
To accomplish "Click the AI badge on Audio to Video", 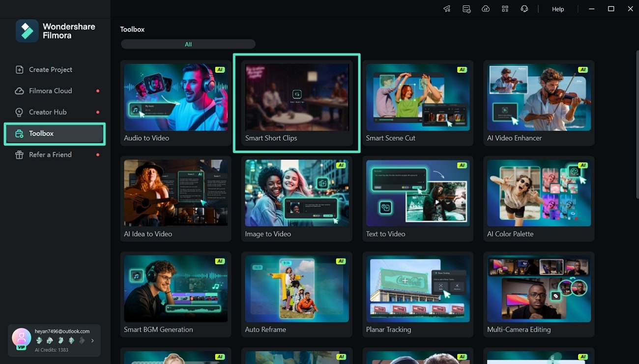I will tap(220, 70).
